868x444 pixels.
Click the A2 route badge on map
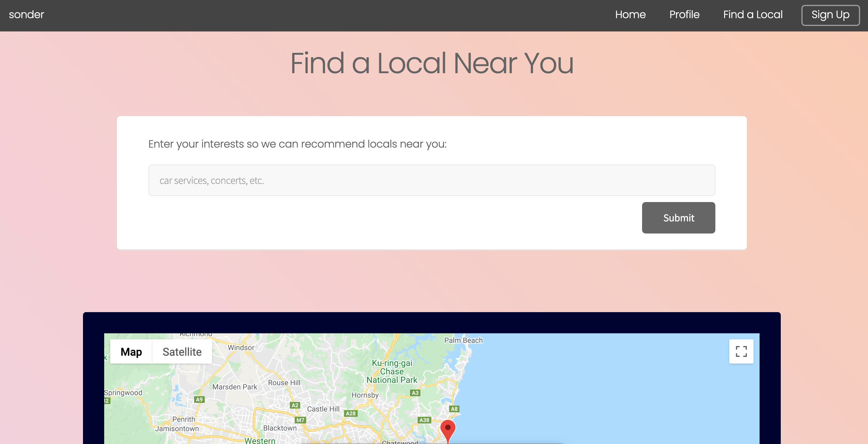295,405
